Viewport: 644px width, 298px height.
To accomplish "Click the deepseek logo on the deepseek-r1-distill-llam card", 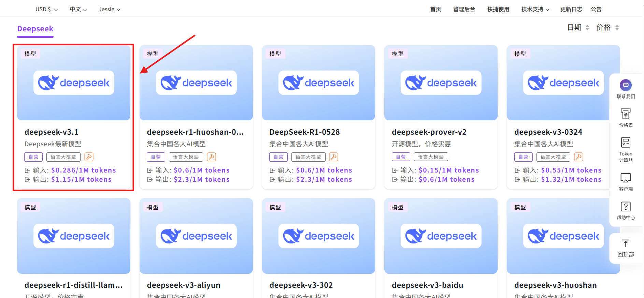I will coord(74,236).
